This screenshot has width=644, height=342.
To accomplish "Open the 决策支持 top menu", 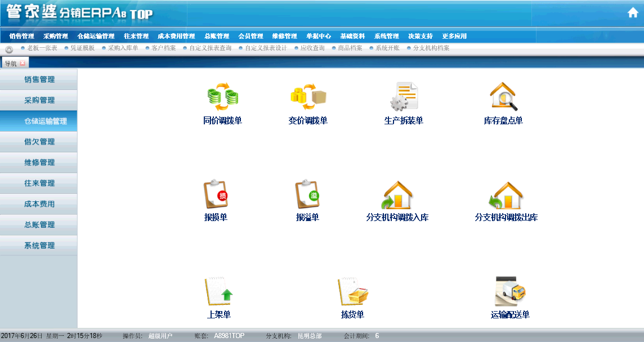I will click(x=420, y=36).
